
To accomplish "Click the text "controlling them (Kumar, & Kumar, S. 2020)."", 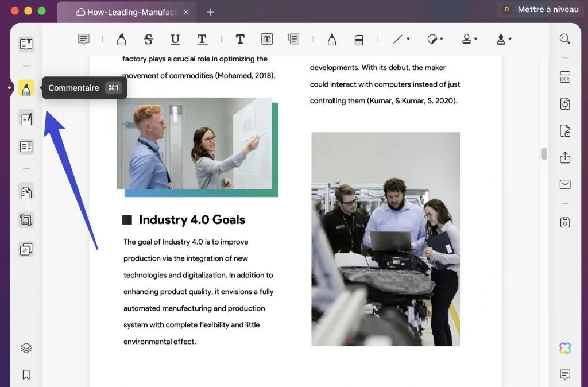I will (384, 100).
